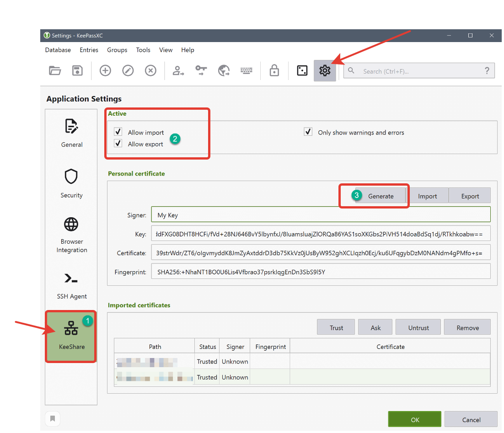Toggle the Allow import checkbox
This screenshot has width=504, height=433.
pyautogui.click(x=118, y=132)
